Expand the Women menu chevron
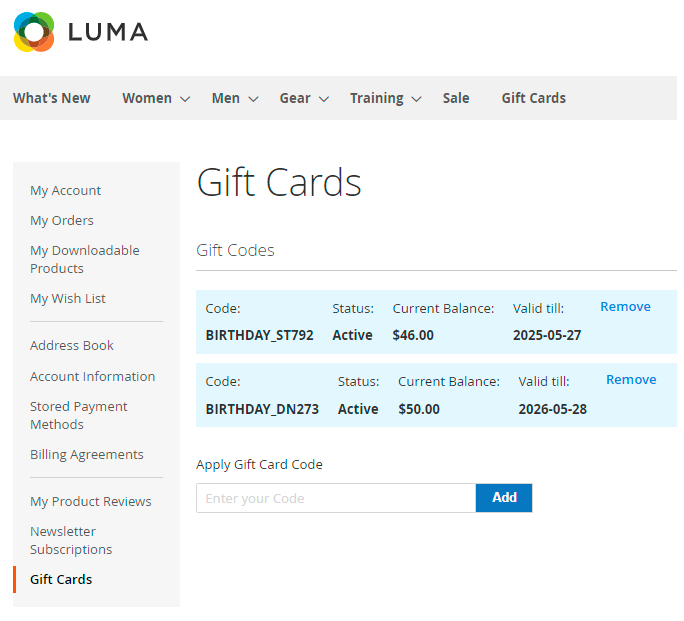Viewport: 684px width, 621px height. [x=185, y=99]
